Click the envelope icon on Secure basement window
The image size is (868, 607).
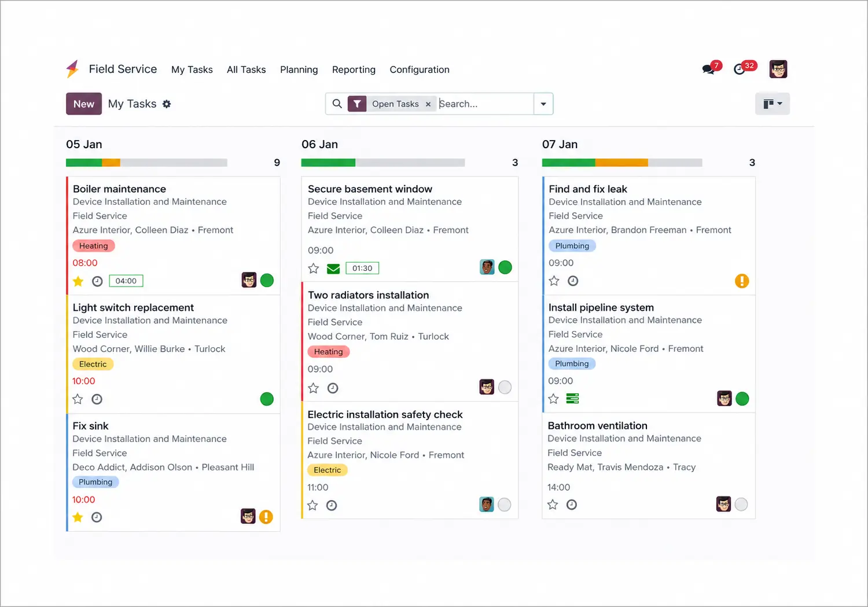click(x=333, y=268)
